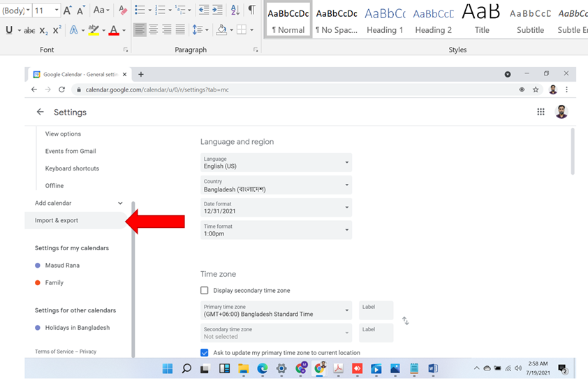Viewport: 588px width, 390px height.
Task: Open Offline settings
Action: click(54, 185)
